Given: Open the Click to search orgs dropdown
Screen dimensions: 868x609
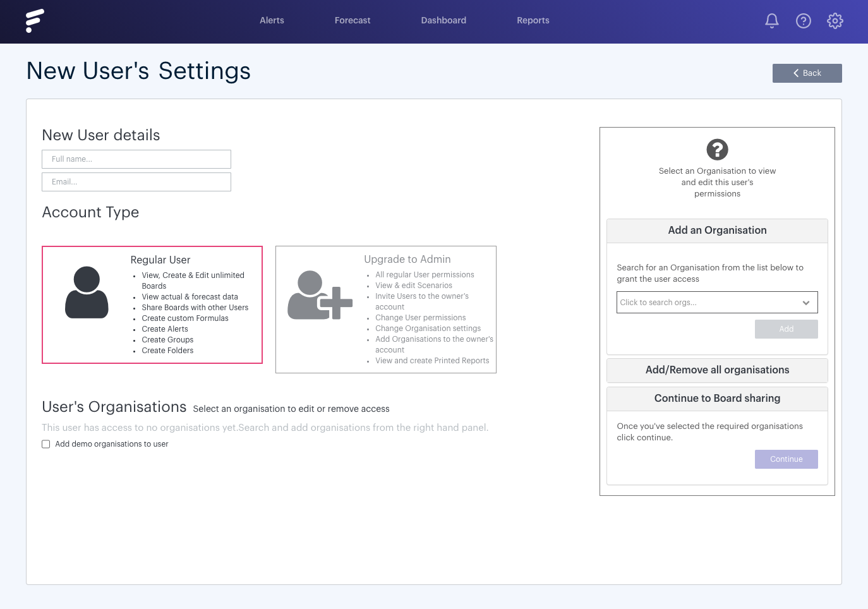Looking at the screenshot, I should pos(717,303).
